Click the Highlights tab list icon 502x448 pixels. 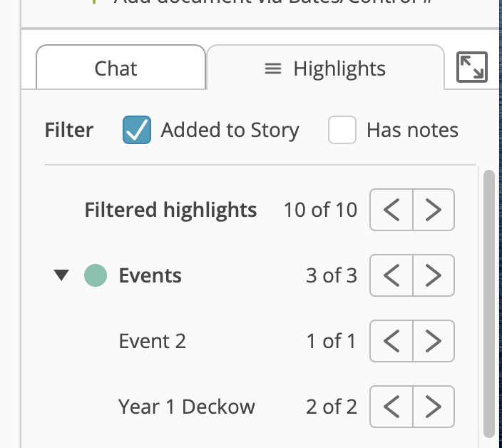[273, 68]
